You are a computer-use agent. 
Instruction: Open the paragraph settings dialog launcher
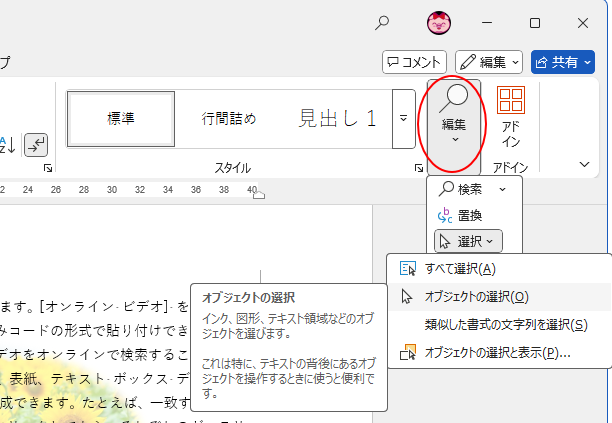[48, 168]
